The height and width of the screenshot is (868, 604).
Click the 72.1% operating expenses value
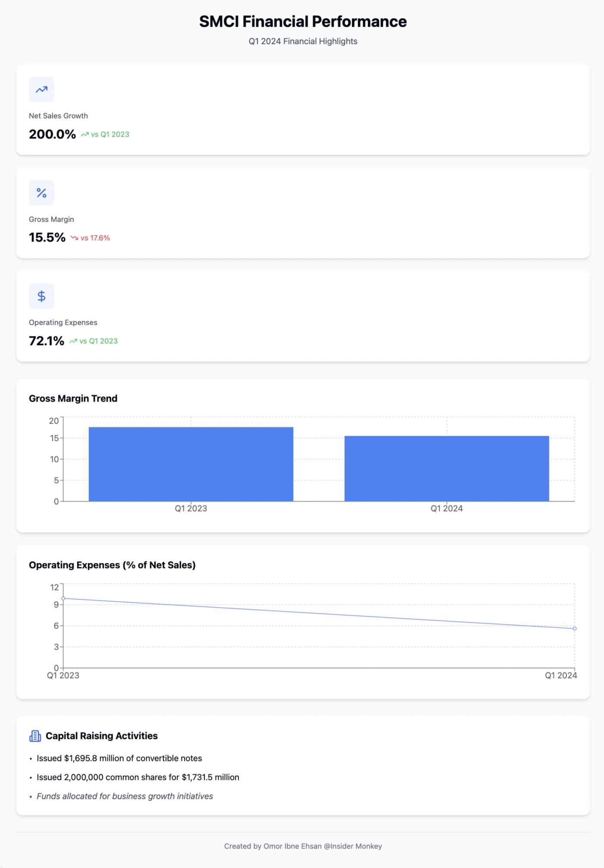click(47, 341)
